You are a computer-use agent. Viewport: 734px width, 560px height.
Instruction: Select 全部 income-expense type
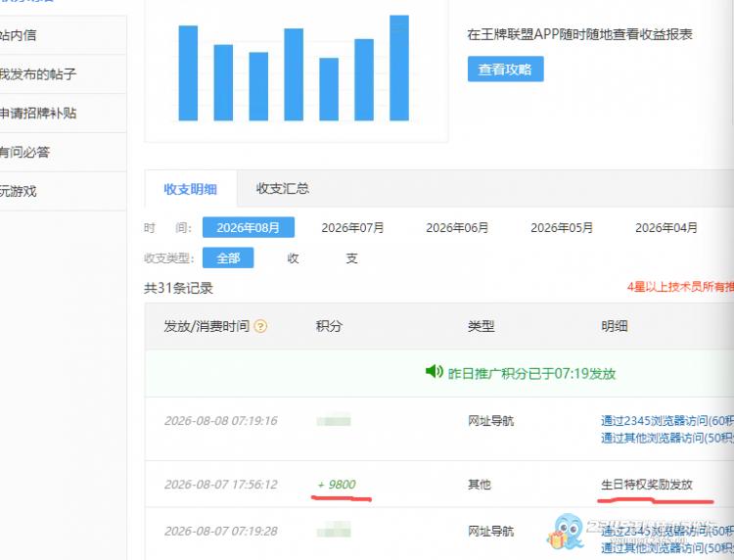228,258
